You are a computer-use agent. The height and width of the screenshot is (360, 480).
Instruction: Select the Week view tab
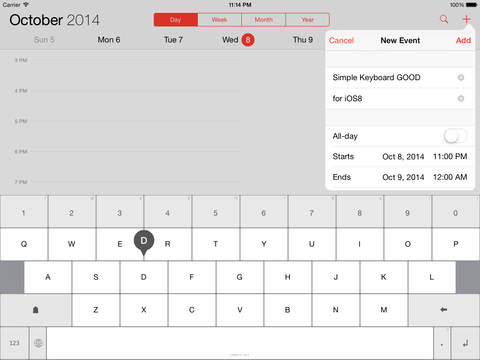[x=219, y=20]
